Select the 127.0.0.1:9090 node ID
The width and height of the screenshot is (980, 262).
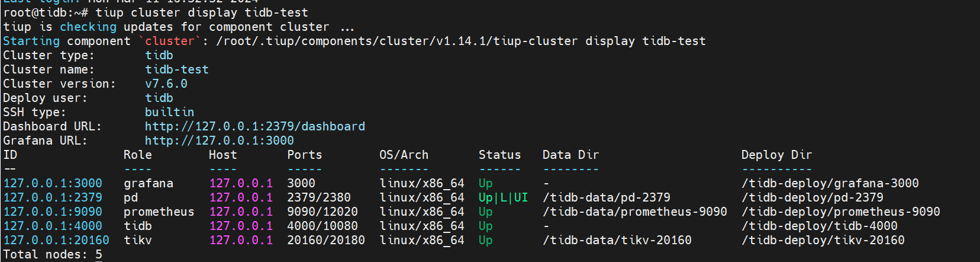[53, 212]
